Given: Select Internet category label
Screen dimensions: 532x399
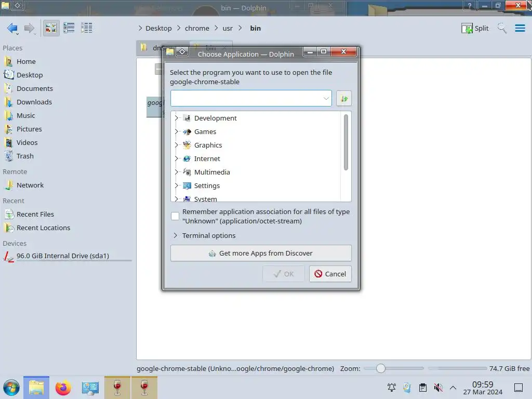Looking at the screenshot, I should pos(207,159).
